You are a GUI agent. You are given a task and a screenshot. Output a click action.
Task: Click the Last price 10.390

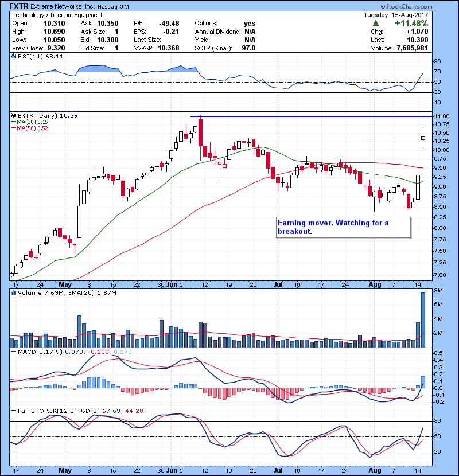(417, 40)
